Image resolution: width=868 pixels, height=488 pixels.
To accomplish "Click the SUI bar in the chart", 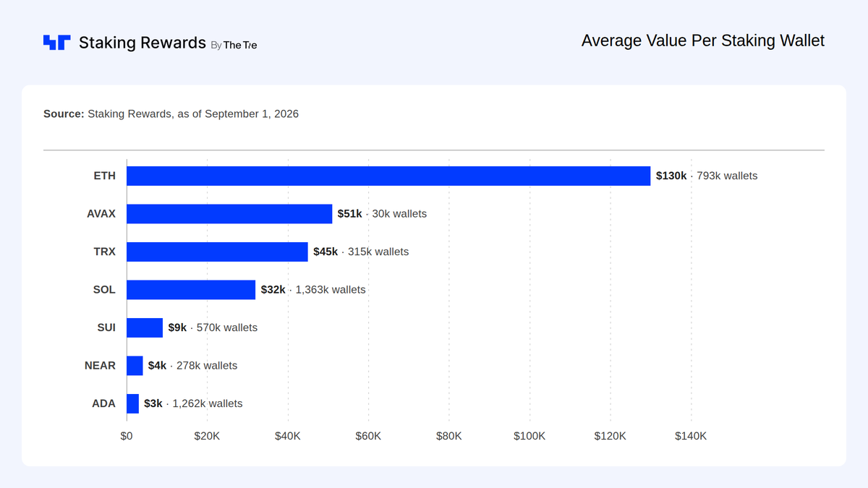I will pos(145,328).
